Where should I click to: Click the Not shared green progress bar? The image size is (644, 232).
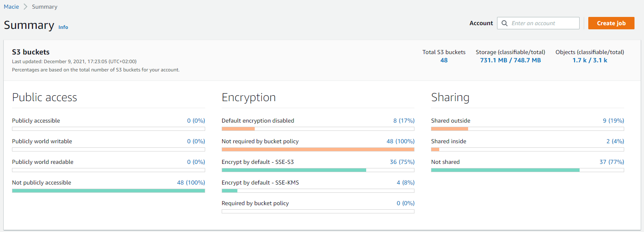point(505,170)
